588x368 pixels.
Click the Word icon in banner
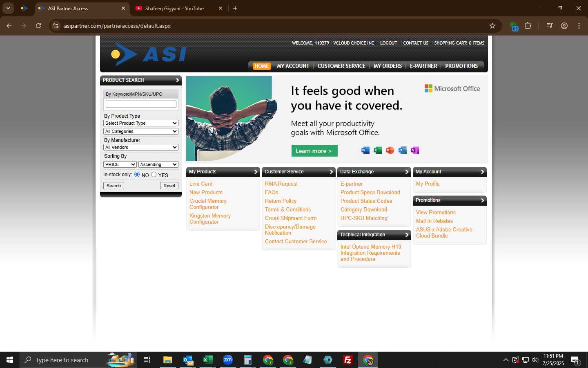click(365, 150)
